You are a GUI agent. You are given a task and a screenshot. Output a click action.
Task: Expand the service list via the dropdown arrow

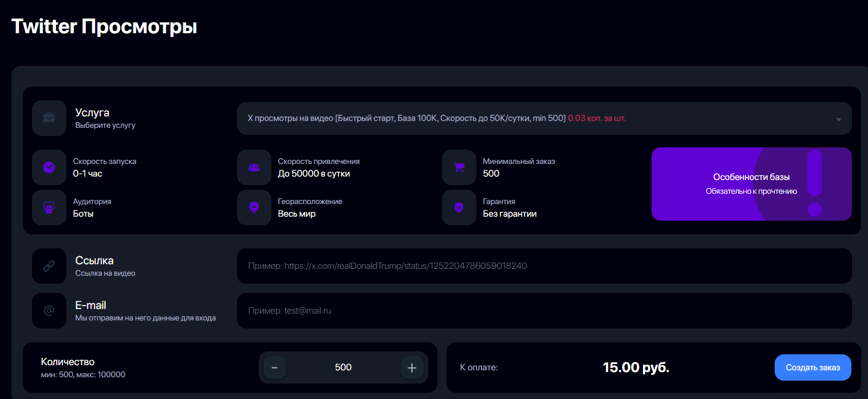click(839, 119)
